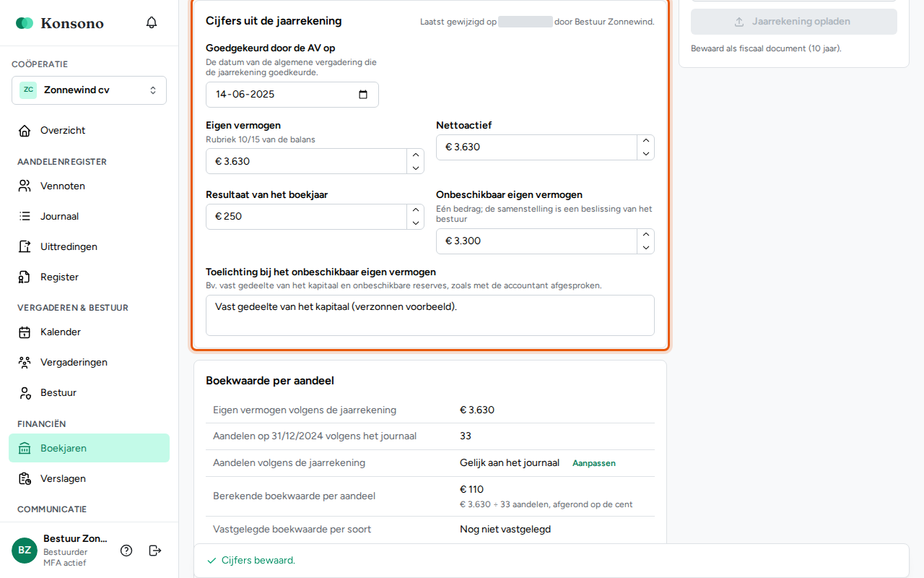
Task: Click the Verslagen clipboard icon
Action: [25, 479]
